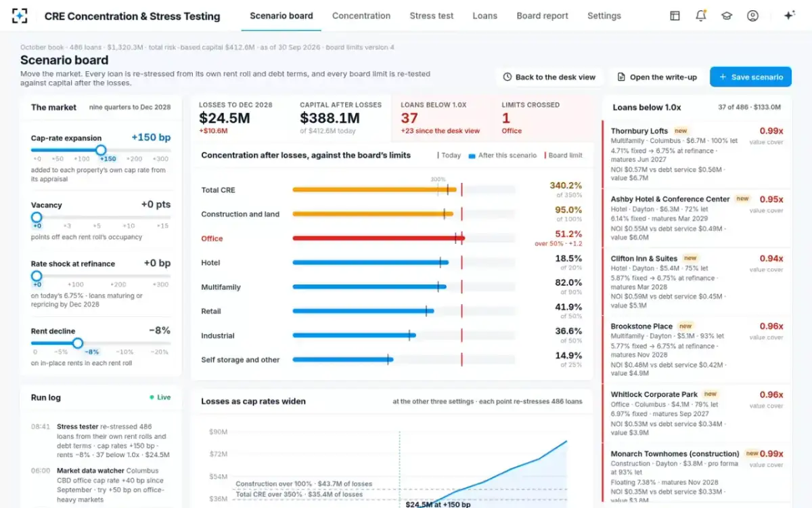The height and width of the screenshot is (508, 812).
Task: Select the Limits crossed tile
Action: tap(543, 118)
